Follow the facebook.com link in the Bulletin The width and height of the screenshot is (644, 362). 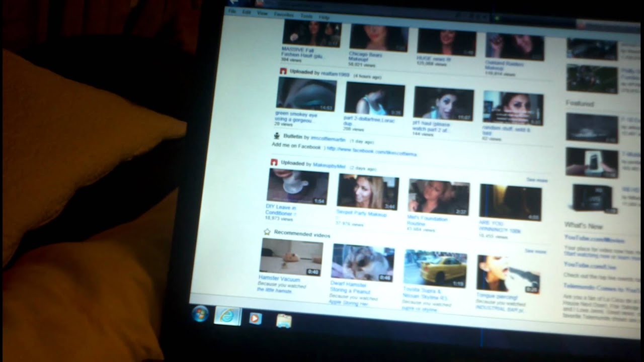371,152
